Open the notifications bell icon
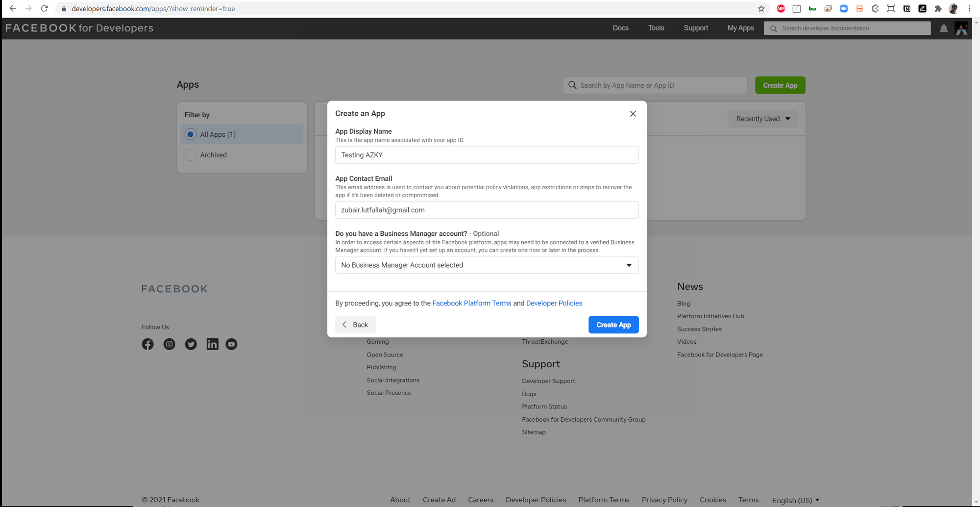Viewport: 980px width, 507px height. pyautogui.click(x=943, y=28)
